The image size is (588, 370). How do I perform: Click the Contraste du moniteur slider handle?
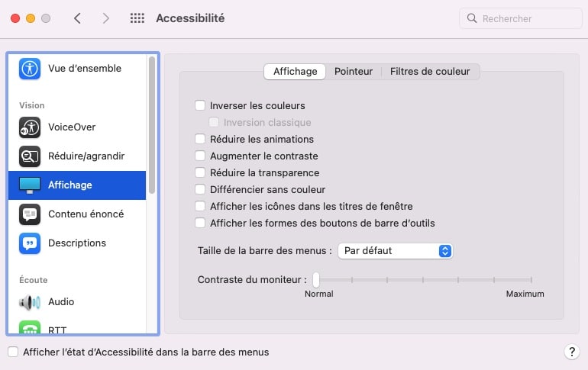tap(316, 280)
